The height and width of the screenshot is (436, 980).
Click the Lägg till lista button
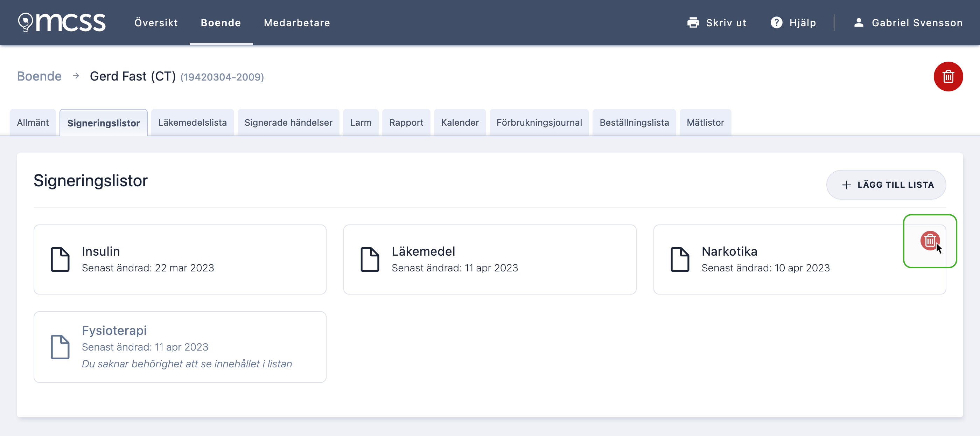click(886, 185)
